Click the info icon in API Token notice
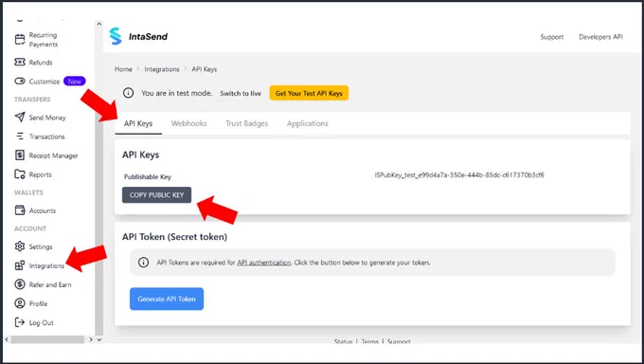The width and height of the screenshot is (644, 364). tap(143, 263)
